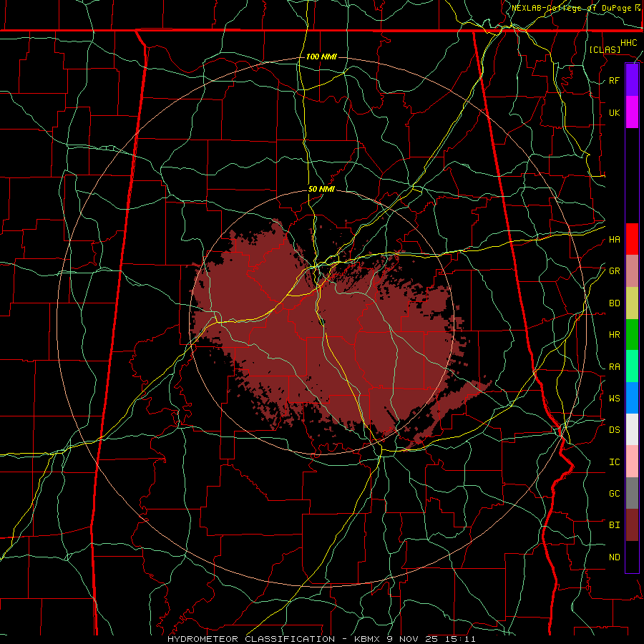Click the "ND" legend label

[615, 557]
